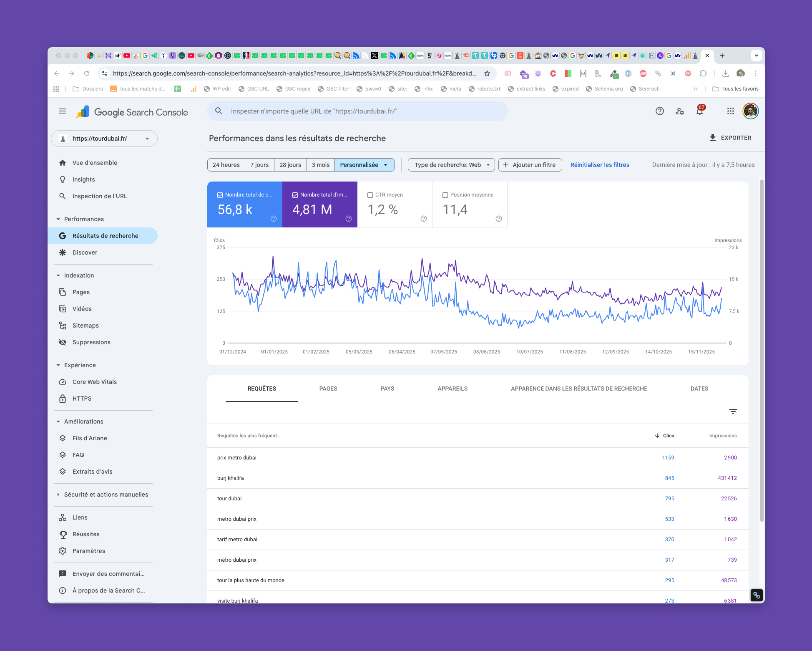This screenshot has width=812, height=651.
Task: Click the users and permissions settings icon
Action: coord(679,111)
